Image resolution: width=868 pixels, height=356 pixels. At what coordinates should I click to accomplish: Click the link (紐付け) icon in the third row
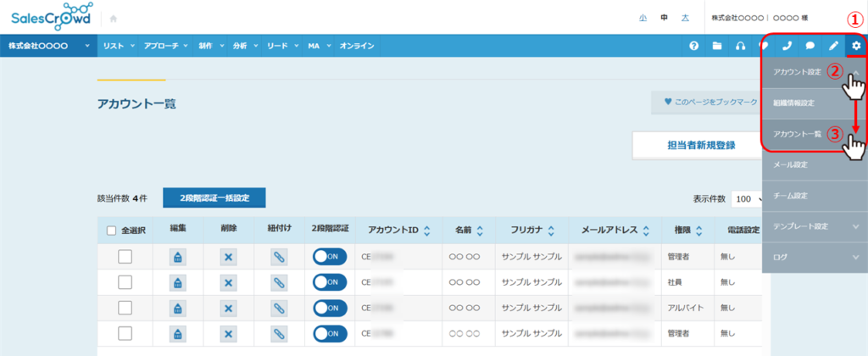279,307
